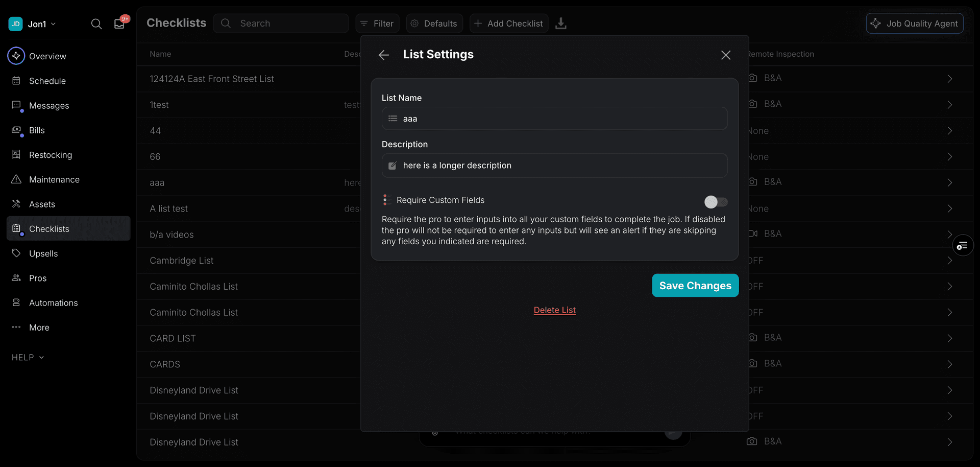Viewport: 980px width, 467px height.
Task: Click the List Name input field
Action: tap(554, 118)
